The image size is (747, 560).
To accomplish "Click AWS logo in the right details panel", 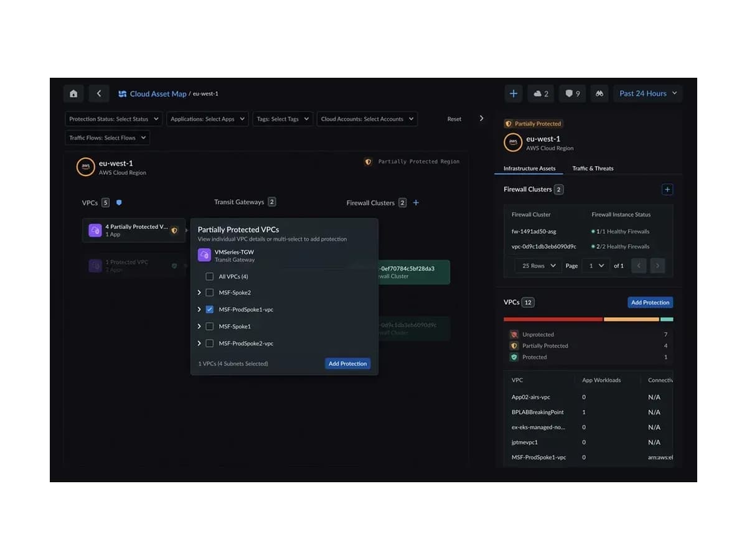I will (513, 142).
